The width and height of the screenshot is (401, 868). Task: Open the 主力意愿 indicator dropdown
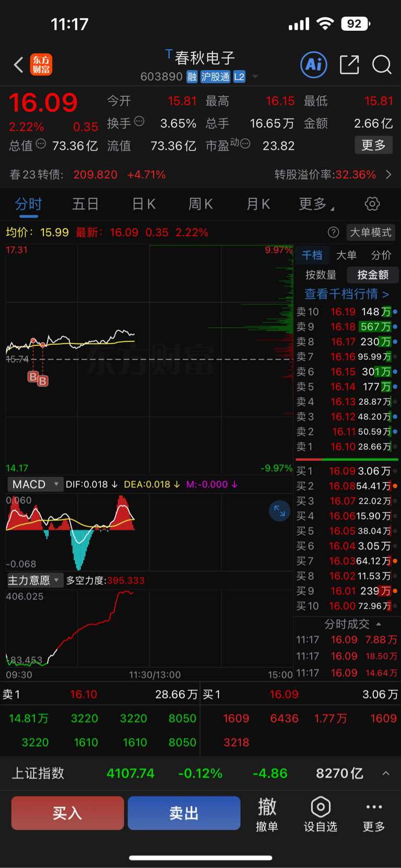coord(35,580)
